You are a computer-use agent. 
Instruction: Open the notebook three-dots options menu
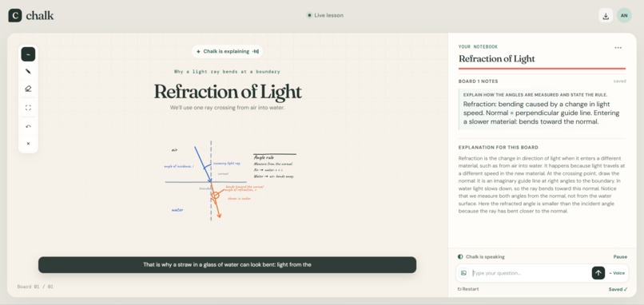tap(618, 48)
